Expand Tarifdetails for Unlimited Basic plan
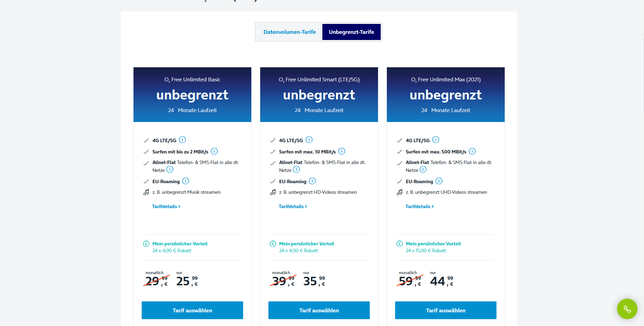The height and width of the screenshot is (326, 644). tap(166, 206)
